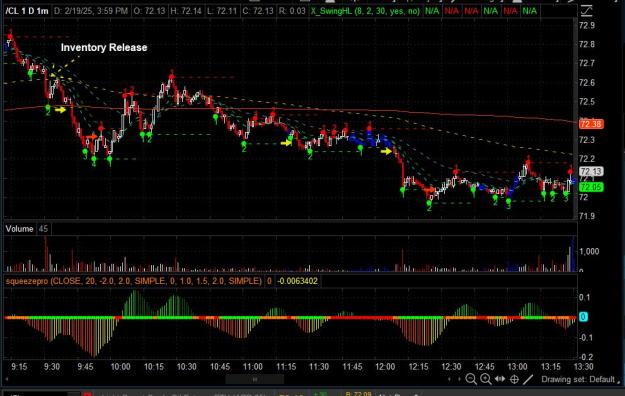The height and width of the screenshot is (396, 625).
Task: Click the green 72.05 price bubble
Action: 591,187
